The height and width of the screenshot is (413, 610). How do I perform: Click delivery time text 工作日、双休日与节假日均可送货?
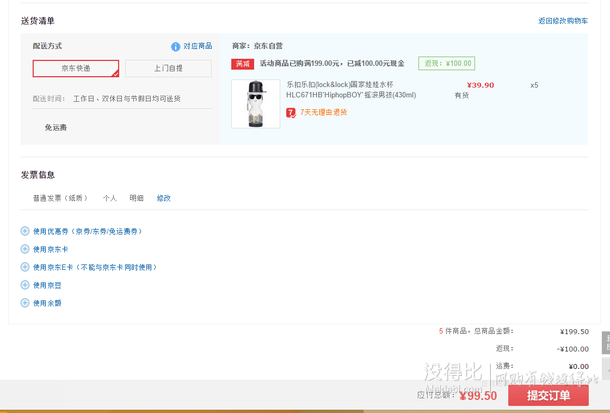127,99
